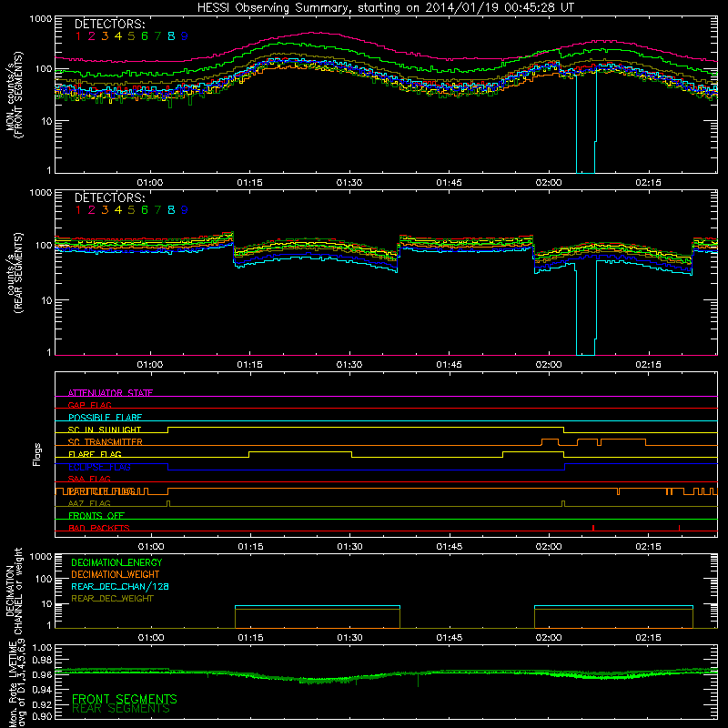Click the FLARE FLAG label
Image resolution: width=728 pixels, height=728 pixels.
[x=95, y=454]
